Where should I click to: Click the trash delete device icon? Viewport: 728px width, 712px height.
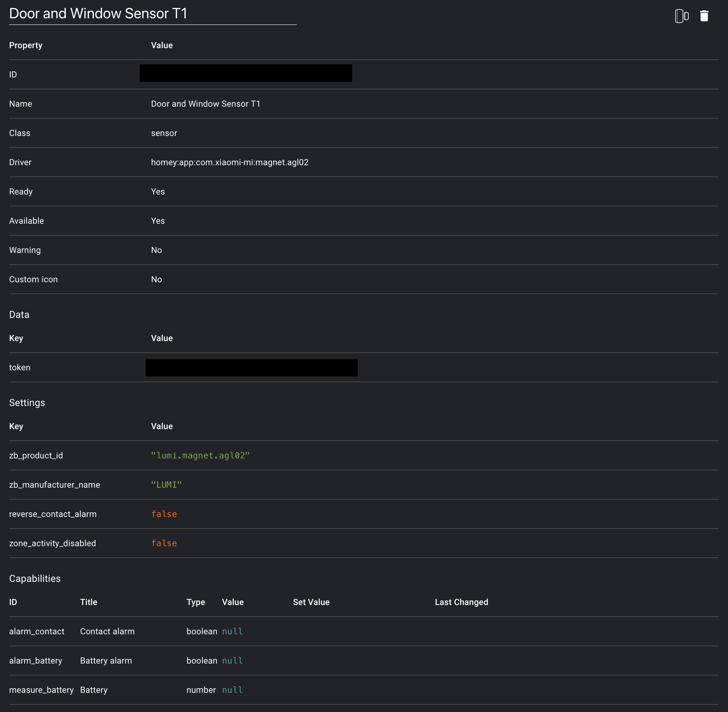click(704, 16)
